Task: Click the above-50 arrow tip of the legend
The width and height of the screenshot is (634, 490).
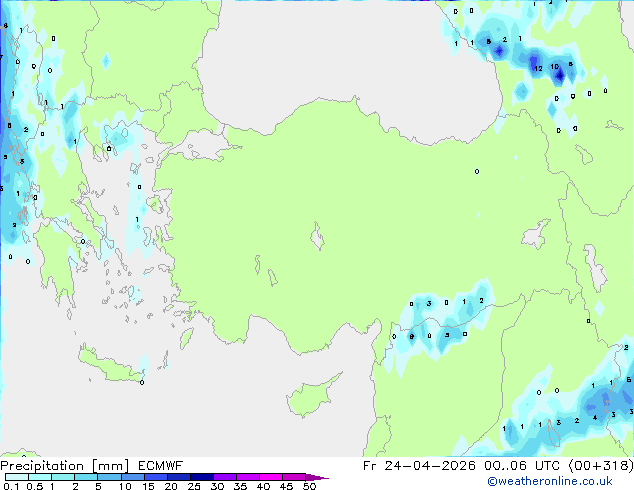Action: coord(317,477)
